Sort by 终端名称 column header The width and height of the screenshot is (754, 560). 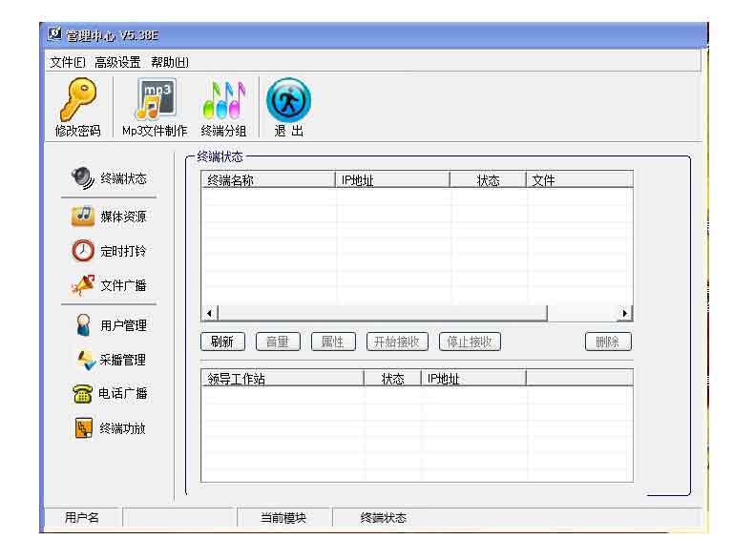pos(268,180)
